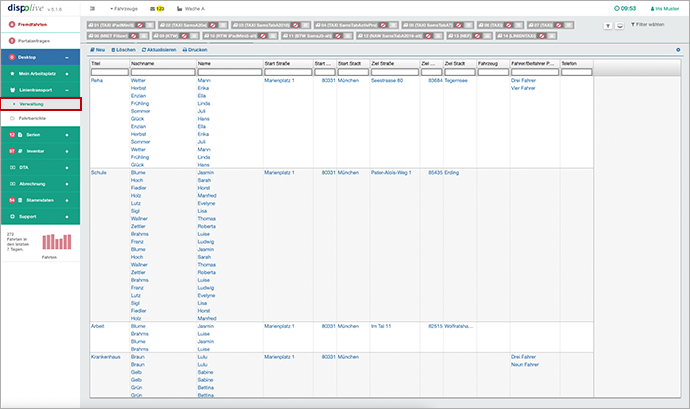
Task: Open the messages envelope showing 123
Action: tap(157, 9)
